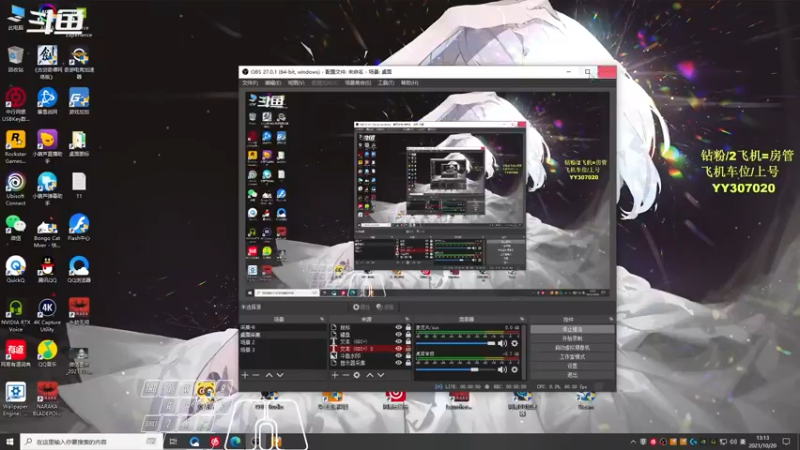Image resolution: width=800 pixels, height=450 pixels.
Task: Move the selected source down
Action: coord(381,375)
